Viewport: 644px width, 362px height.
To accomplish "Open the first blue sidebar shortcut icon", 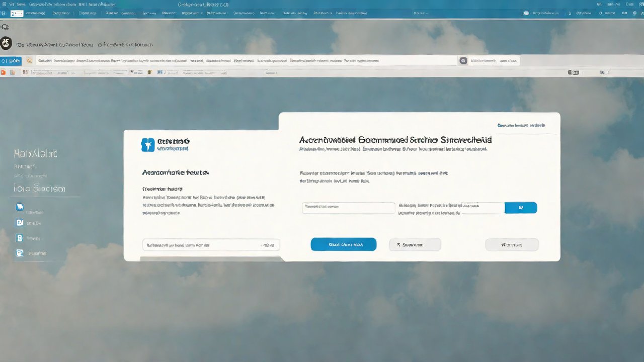I will pyautogui.click(x=20, y=207).
